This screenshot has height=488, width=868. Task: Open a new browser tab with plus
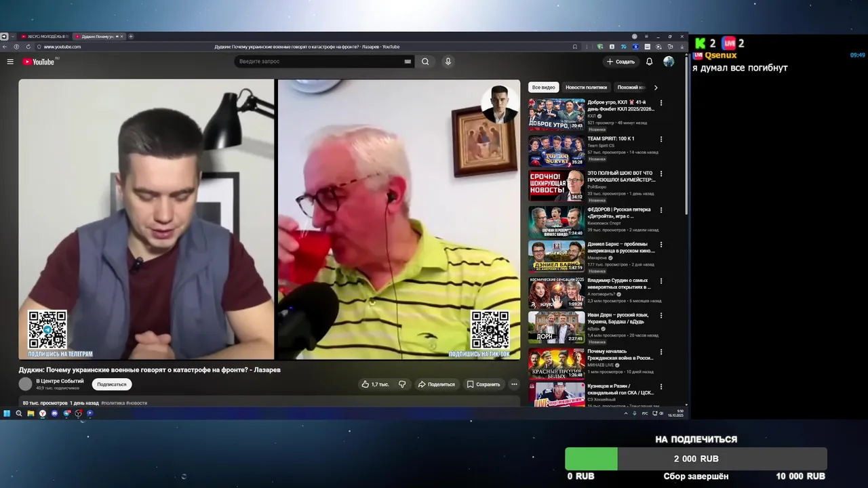131,37
